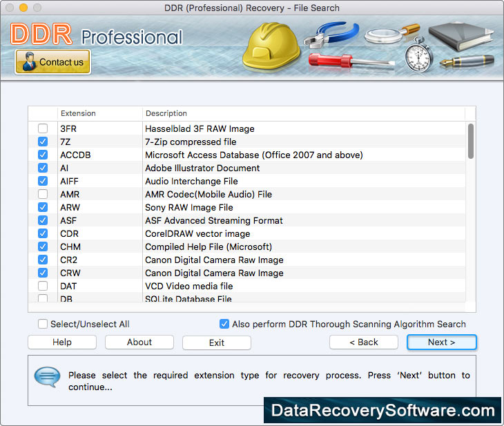Toggle the ASF extension checkbox
504x426 pixels.
(x=43, y=220)
